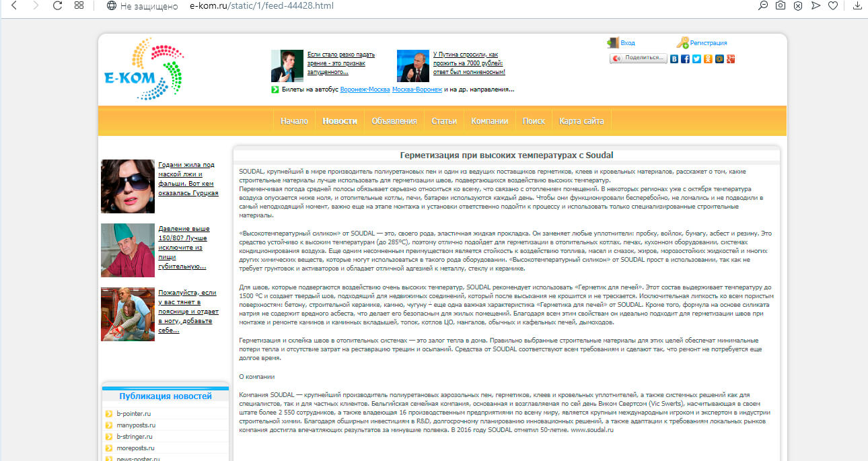Screen dimensions: 868x461
Task: Click the ad thumbnail of man in glasses
Action: tap(287, 66)
